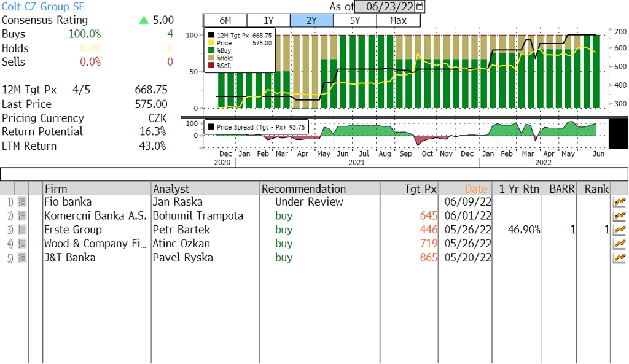Image resolution: width=629 pixels, height=364 pixels.
Task: Click the LTM Return value 43.0%
Action: [x=153, y=146]
